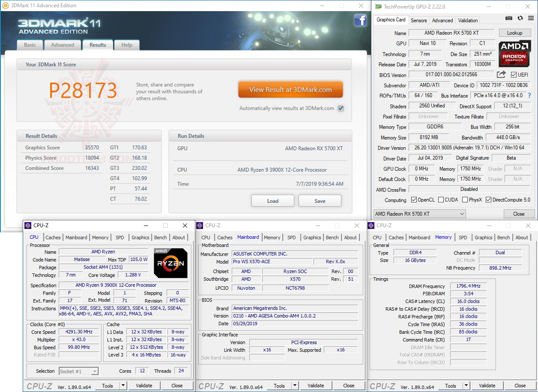The height and width of the screenshot is (392, 538).
Task: Capture a screenshot with the GPU-Z camera icon
Action: pyautogui.click(x=508, y=18)
